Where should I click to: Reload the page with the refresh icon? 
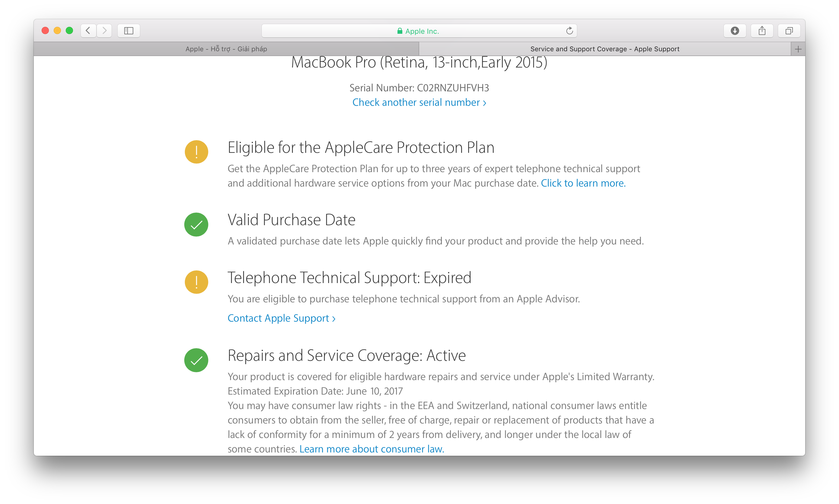coord(569,31)
